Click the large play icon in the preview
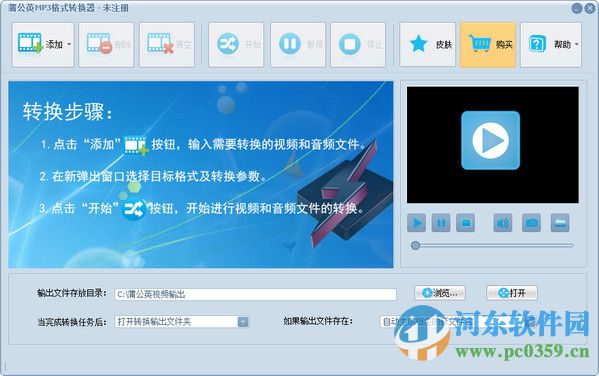The height and width of the screenshot is (376, 599). coord(491,140)
